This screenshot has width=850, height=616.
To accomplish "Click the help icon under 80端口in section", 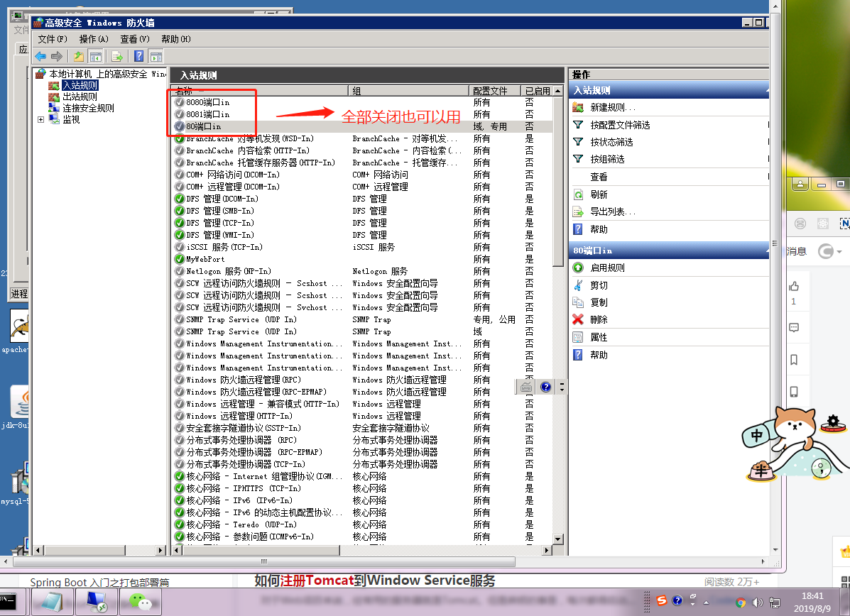I will tap(578, 355).
